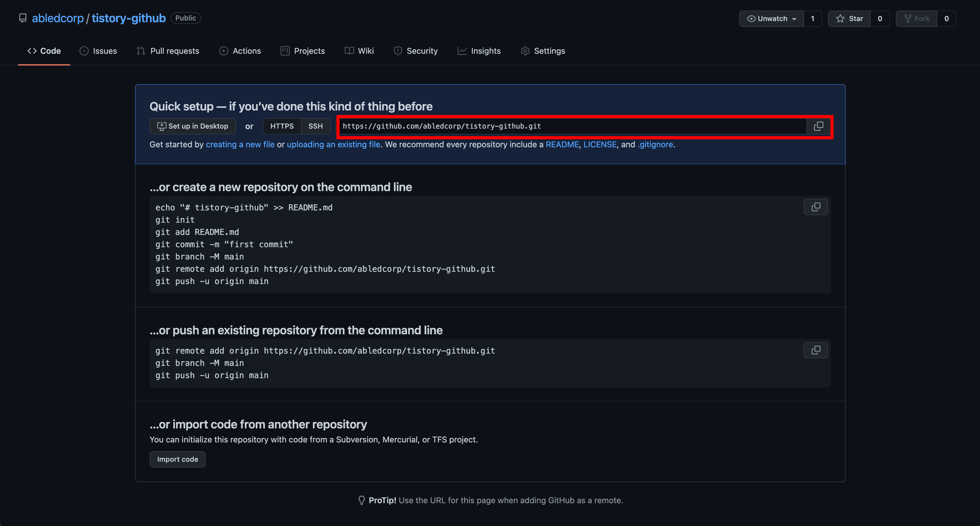The image size is (980, 526).
Task: Open the Settings tab with the gear icon
Action: (543, 51)
